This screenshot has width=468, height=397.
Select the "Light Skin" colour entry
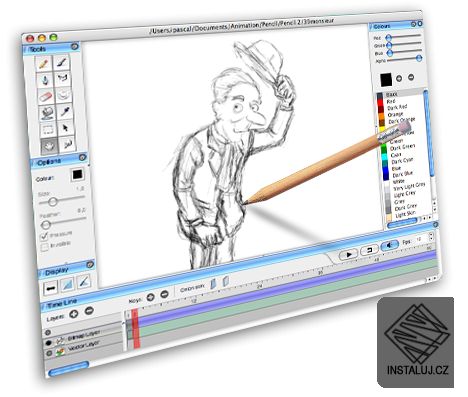click(405, 215)
